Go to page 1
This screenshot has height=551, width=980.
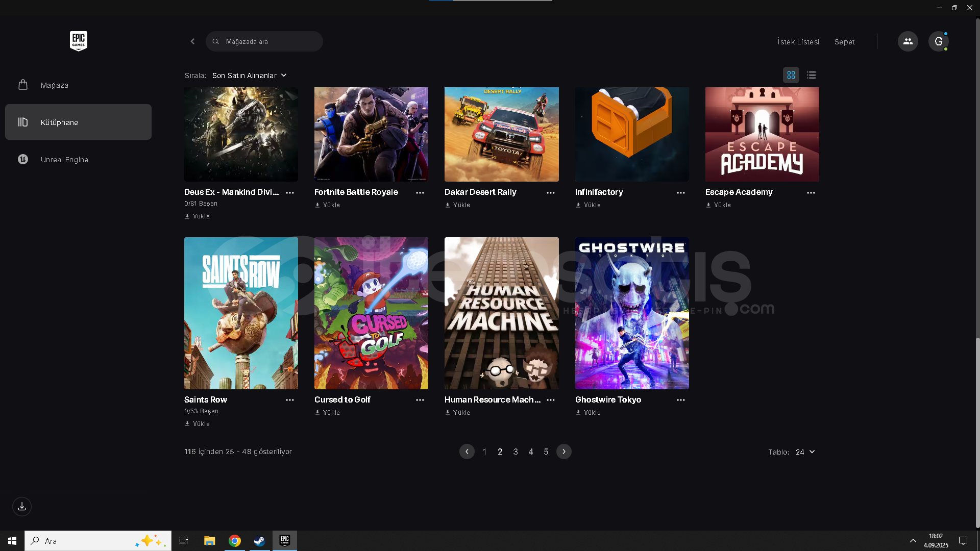[484, 452]
